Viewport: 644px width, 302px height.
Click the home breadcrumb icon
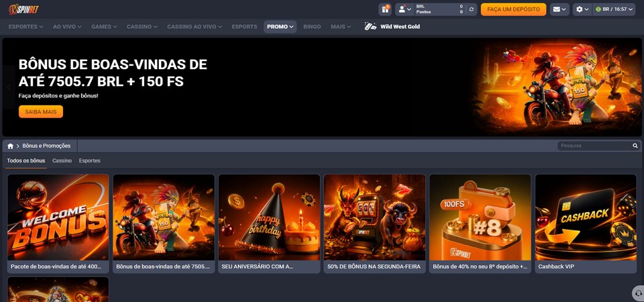point(10,146)
